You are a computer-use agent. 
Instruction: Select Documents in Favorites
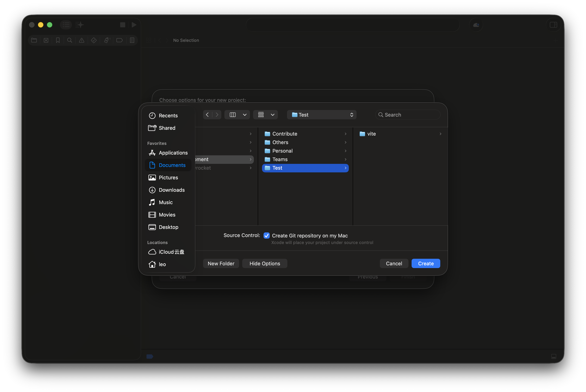pyautogui.click(x=168, y=165)
